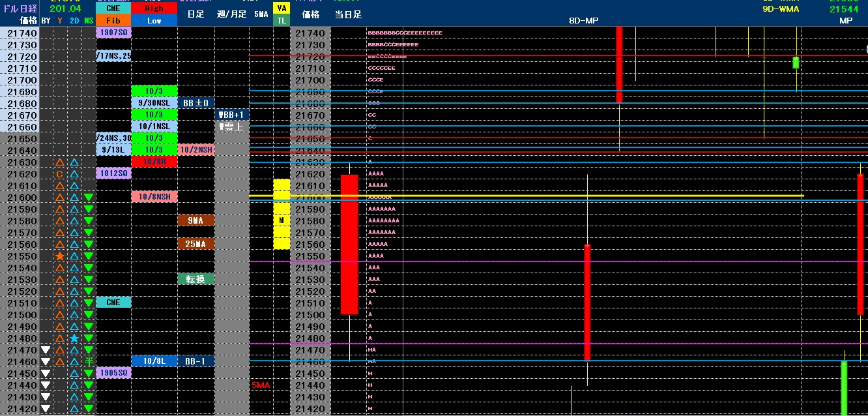Select the white down triangle at 21420

pyautogui.click(x=45, y=409)
